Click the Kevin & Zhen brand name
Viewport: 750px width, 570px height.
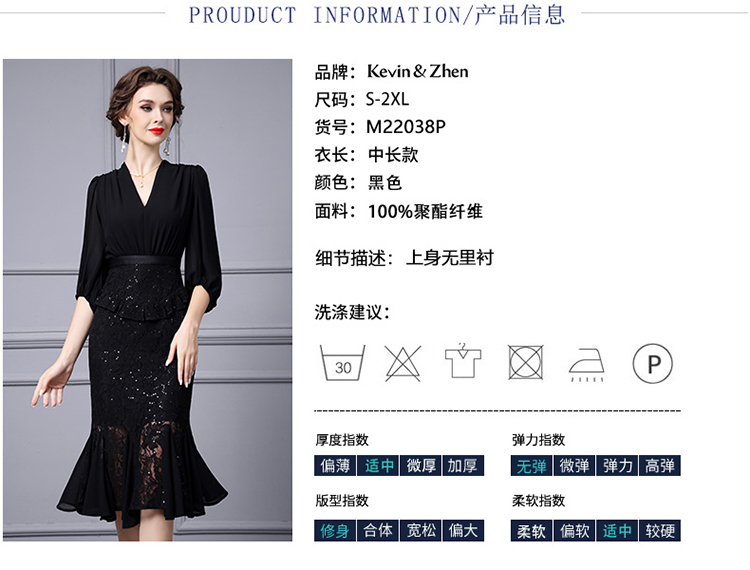(x=417, y=71)
